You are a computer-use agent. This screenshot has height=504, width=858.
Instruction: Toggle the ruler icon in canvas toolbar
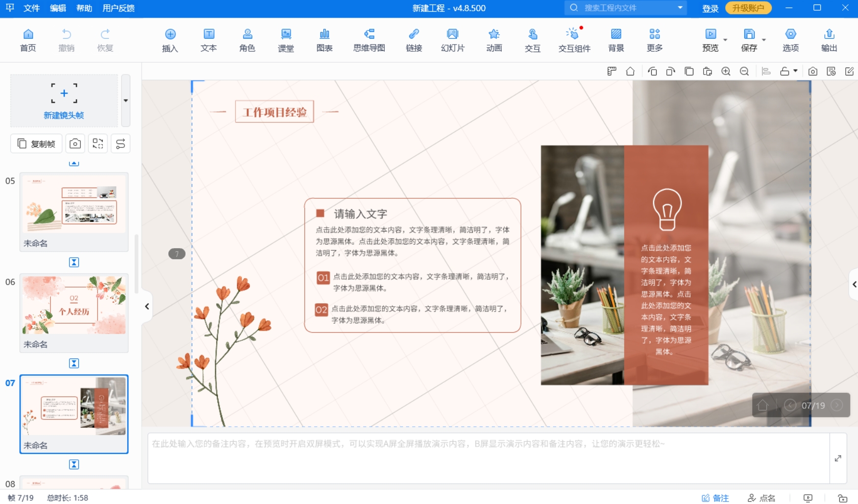click(612, 72)
